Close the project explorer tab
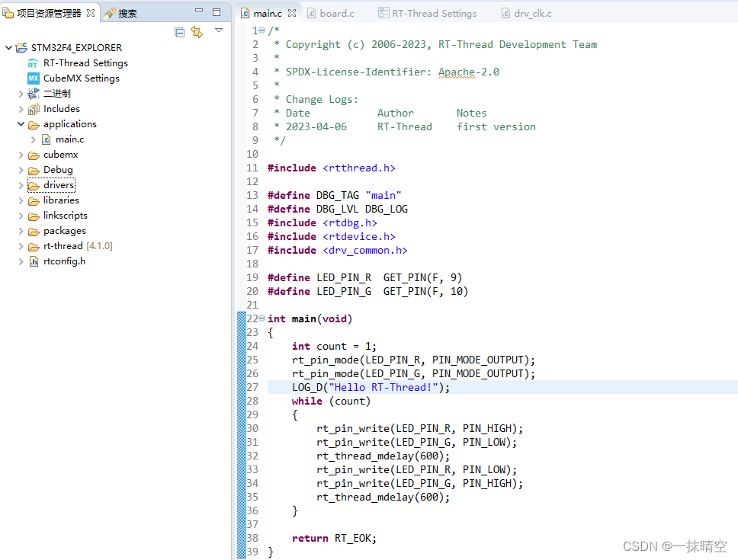This screenshot has width=738, height=560. tap(91, 13)
